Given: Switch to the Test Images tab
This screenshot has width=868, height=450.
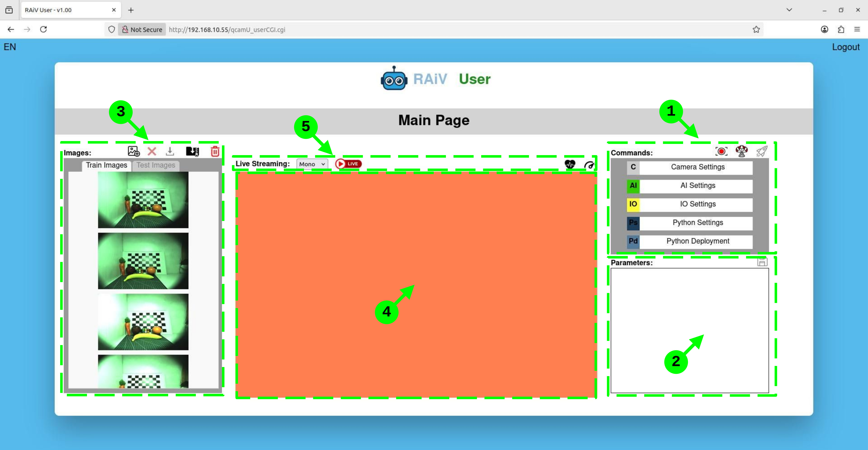Looking at the screenshot, I should click(155, 165).
